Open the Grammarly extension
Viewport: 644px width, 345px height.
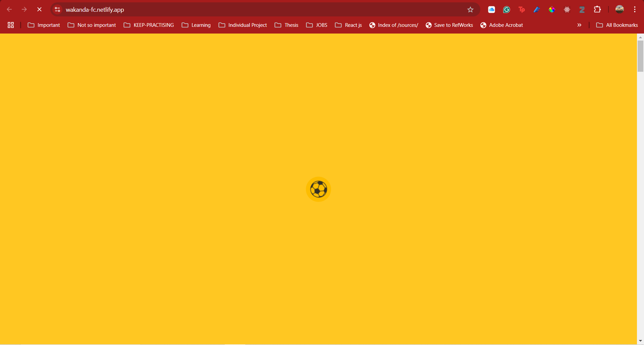(506, 10)
